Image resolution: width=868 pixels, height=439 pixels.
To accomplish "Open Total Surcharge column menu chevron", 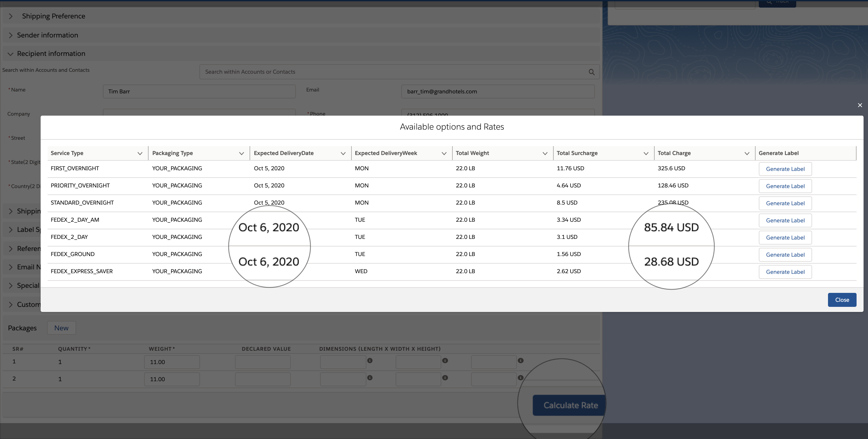I will (646, 153).
